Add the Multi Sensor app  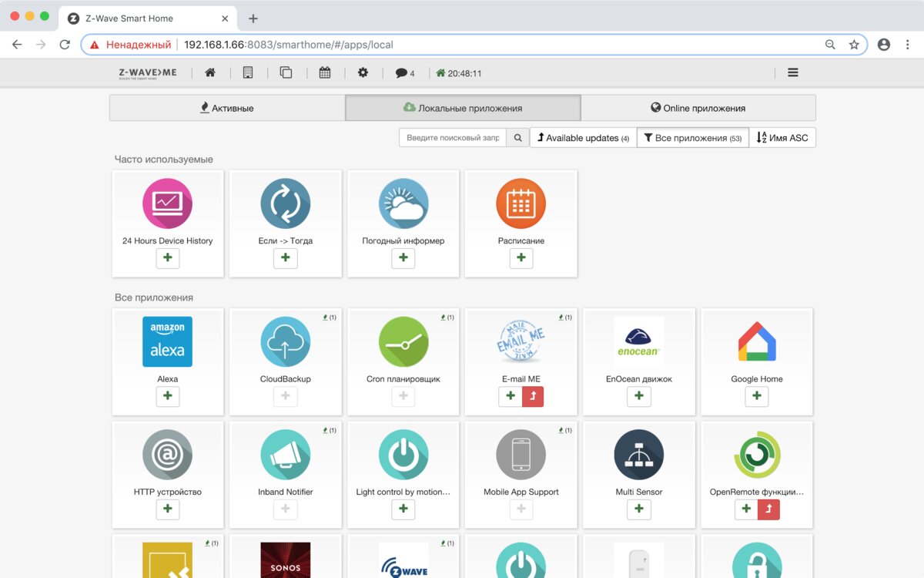click(638, 509)
